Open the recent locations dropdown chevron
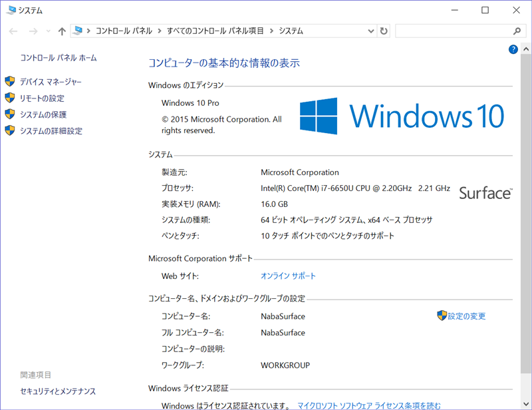This screenshot has width=532, height=410. tap(47, 31)
